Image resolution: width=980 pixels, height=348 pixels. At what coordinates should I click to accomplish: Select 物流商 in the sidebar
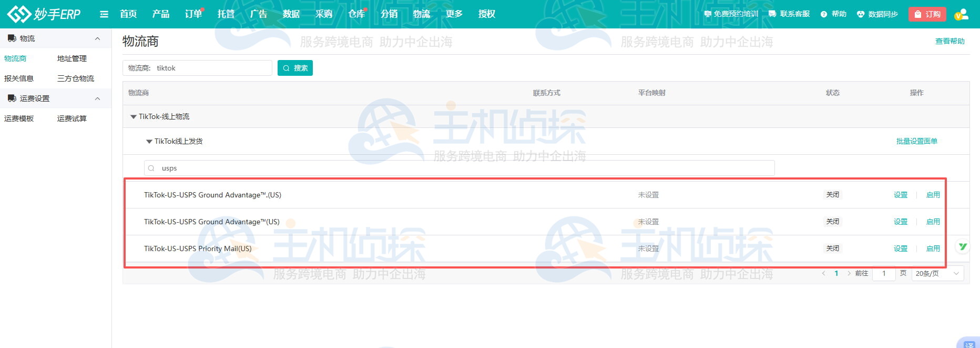coord(15,58)
